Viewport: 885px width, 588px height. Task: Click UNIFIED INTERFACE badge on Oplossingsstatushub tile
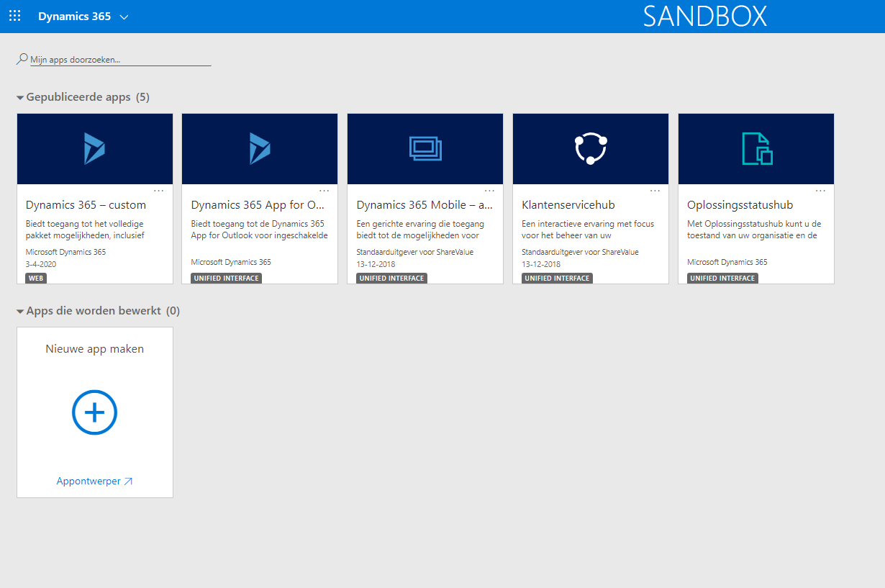click(x=722, y=279)
